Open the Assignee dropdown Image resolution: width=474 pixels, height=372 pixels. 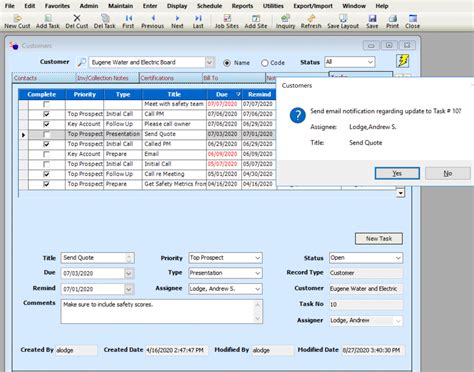point(258,289)
